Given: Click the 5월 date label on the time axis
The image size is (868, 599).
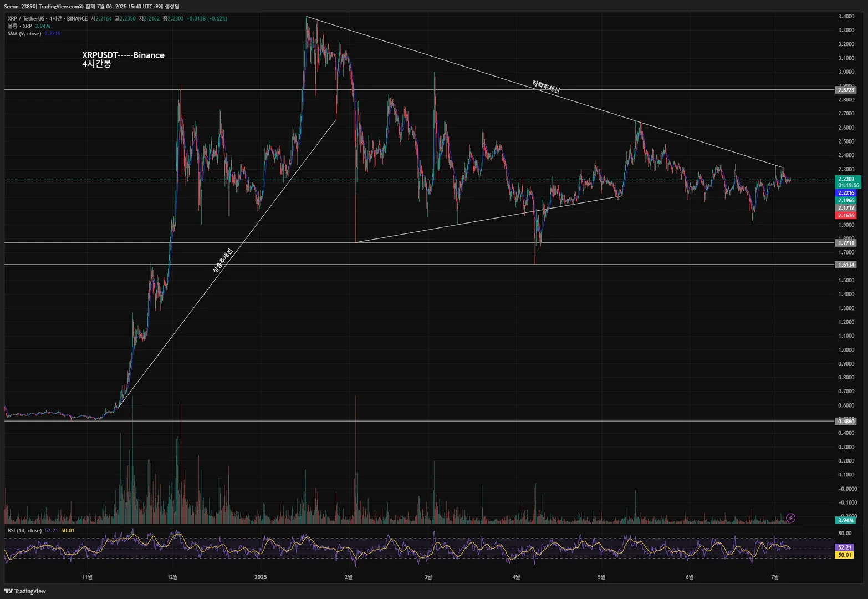Looking at the screenshot, I should click(x=601, y=577).
